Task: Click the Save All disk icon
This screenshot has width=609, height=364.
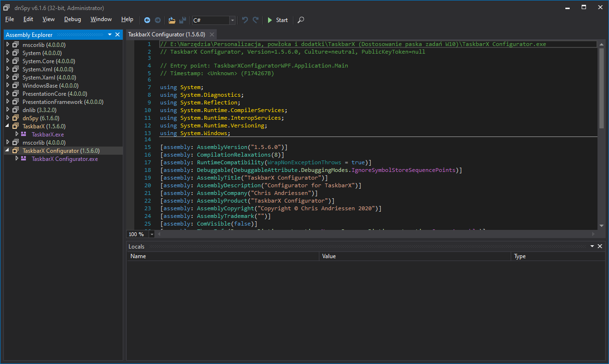Action: [182, 20]
